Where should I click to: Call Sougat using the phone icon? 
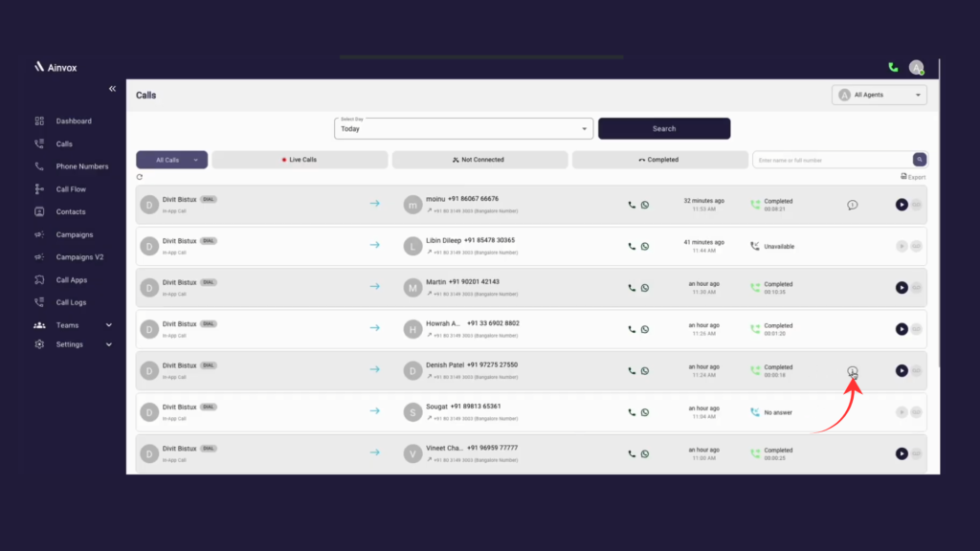(631, 411)
